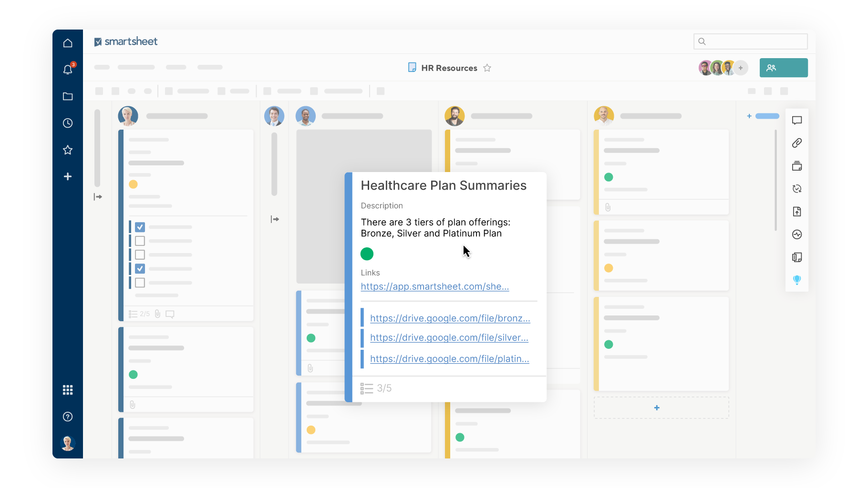
Task: Click the Share button
Action: pos(783,68)
